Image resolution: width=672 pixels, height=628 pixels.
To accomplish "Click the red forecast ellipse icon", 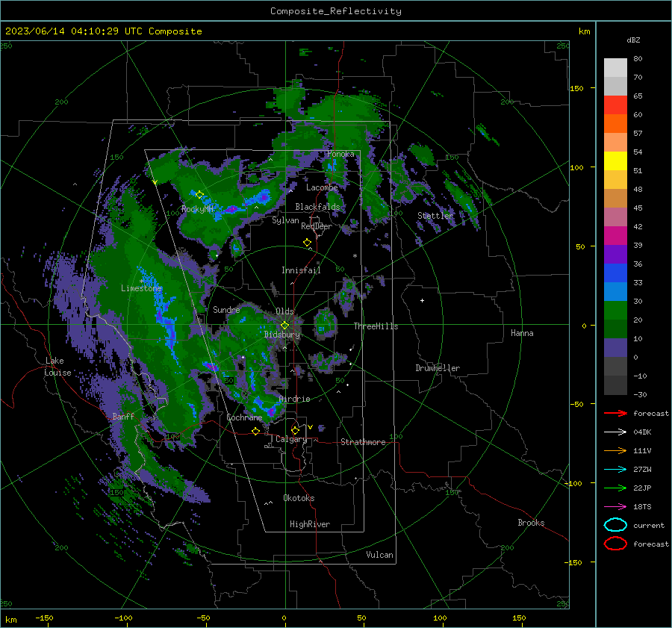I will pos(615,544).
